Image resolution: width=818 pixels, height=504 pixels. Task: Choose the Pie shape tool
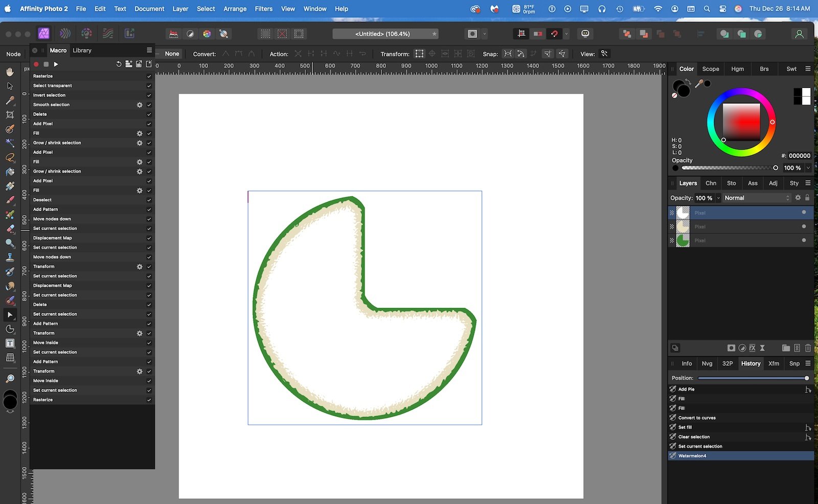pyautogui.click(x=10, y=329)
